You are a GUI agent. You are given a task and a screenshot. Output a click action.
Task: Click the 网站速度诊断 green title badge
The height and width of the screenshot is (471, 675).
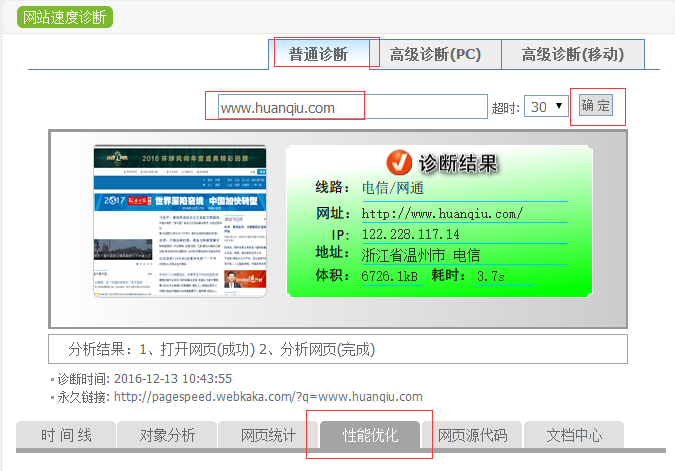pos(65,17)
